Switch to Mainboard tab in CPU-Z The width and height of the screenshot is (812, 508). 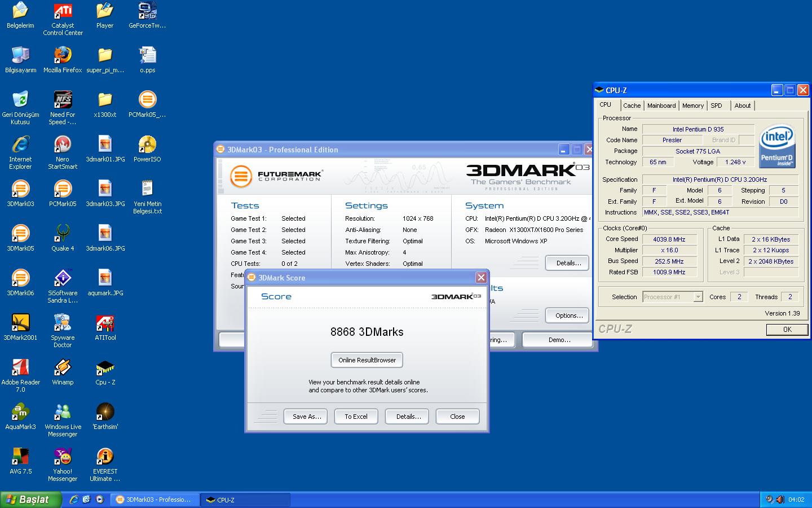661,106
